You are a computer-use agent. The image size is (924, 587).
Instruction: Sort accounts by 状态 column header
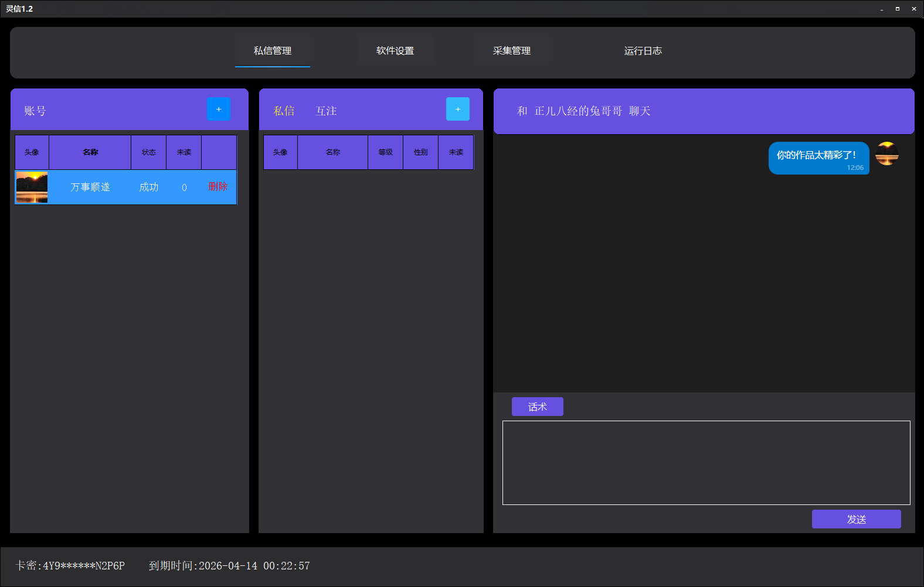tap(149, 152)
